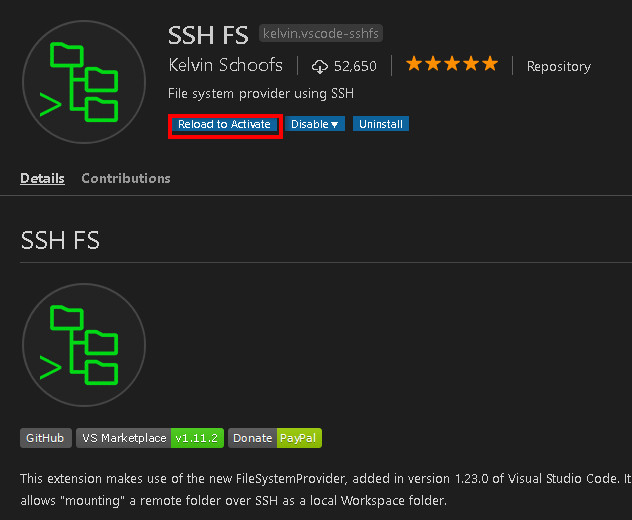Click the kelvin.vscode-sshfs identifier badge
632x520 pixels.
click(x=321, y=34)
